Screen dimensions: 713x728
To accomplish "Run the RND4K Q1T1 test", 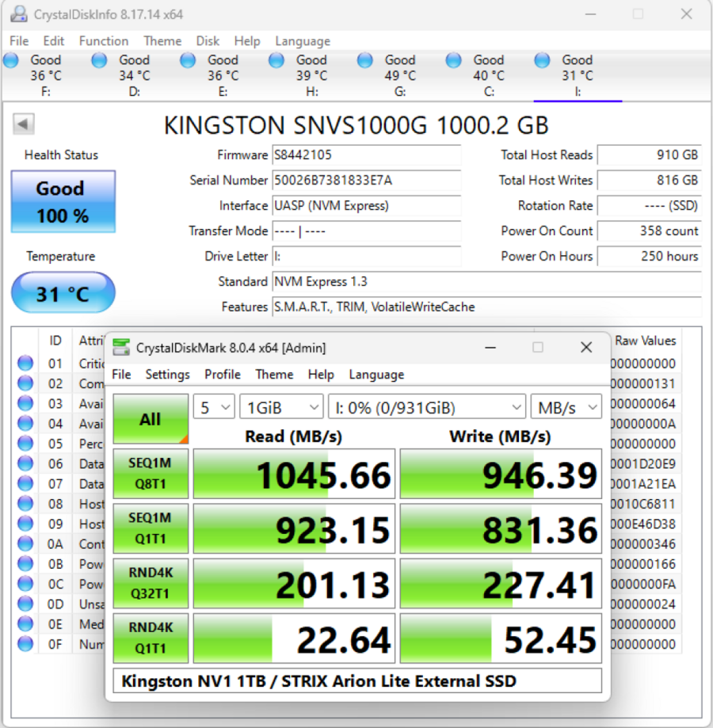I will [151, 638].
